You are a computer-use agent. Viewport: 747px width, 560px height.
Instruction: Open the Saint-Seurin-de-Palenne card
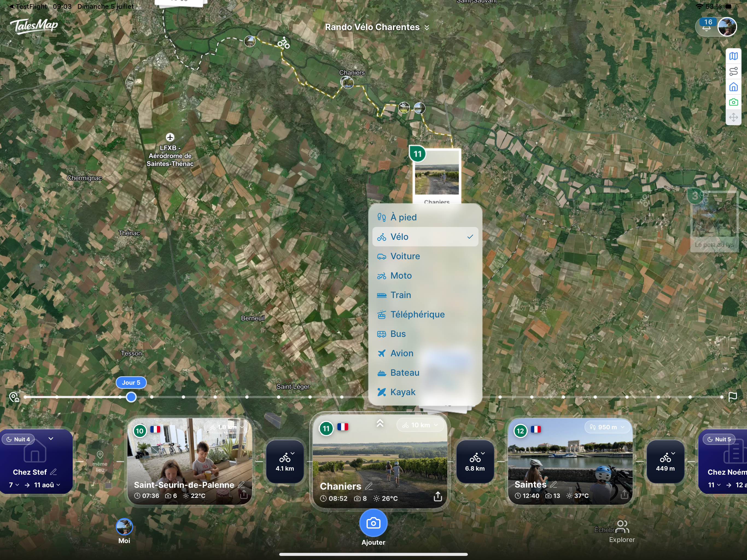point(189,461)
